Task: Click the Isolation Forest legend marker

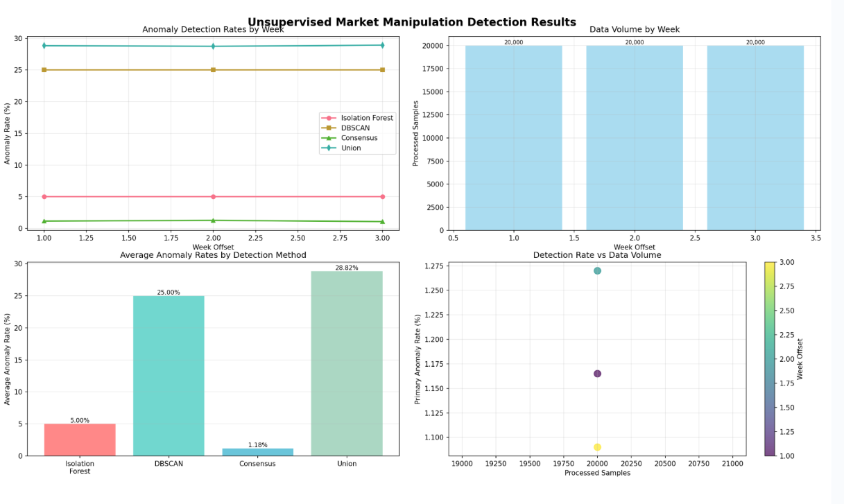Action: coord(329,118)
